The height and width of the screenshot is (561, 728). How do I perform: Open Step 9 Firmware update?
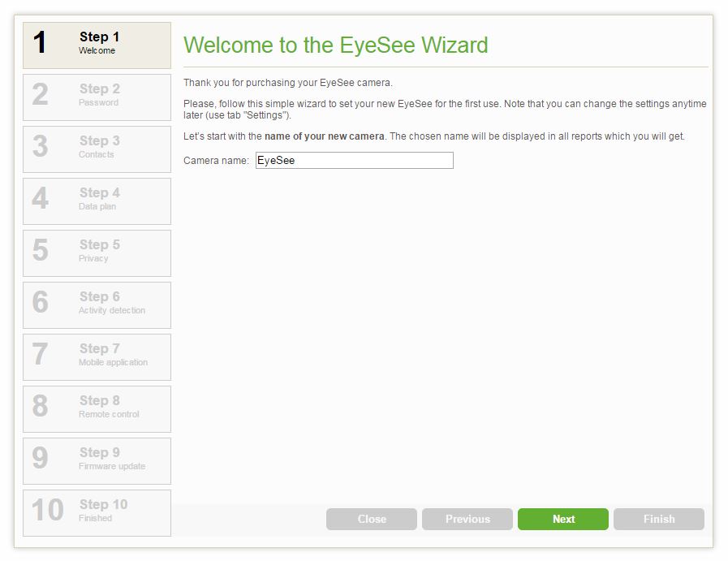coord(97,461)
